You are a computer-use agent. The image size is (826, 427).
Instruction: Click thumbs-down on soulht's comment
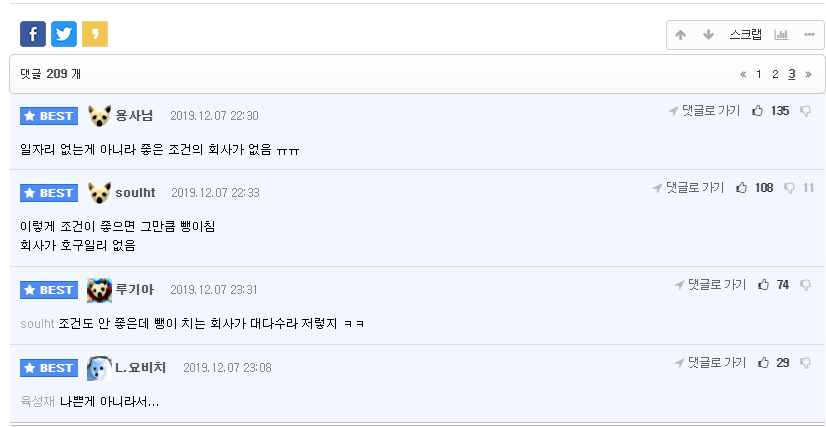tap(789, 187)
